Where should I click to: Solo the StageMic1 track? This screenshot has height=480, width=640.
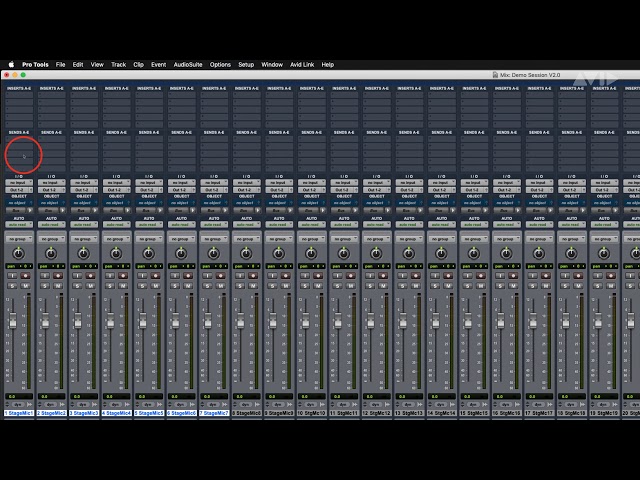12,286
